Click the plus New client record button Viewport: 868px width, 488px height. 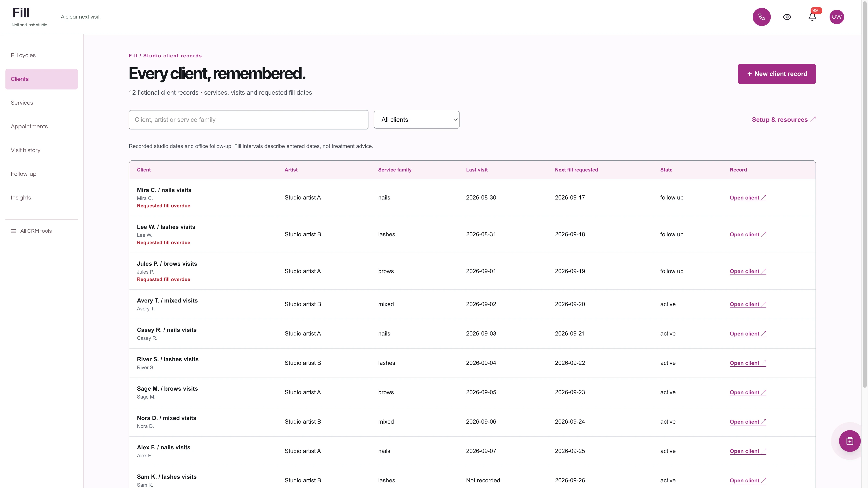point(777,74)
